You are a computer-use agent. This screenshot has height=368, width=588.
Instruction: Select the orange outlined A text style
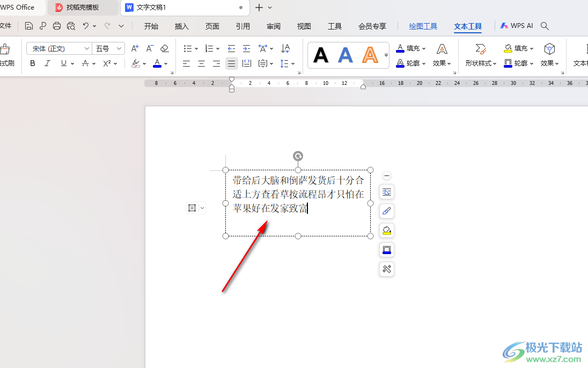tap(370, 55)
